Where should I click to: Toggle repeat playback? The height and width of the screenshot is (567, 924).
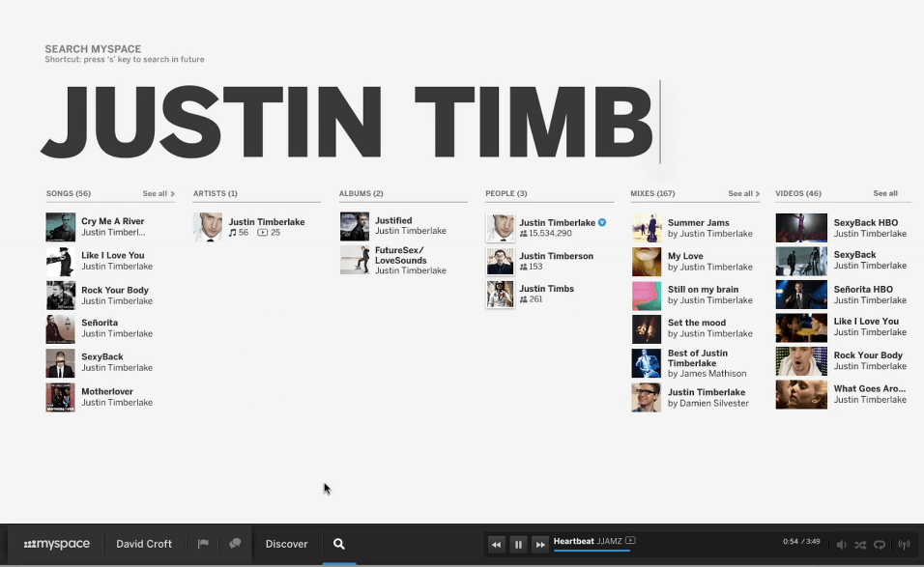pos(880,545)
